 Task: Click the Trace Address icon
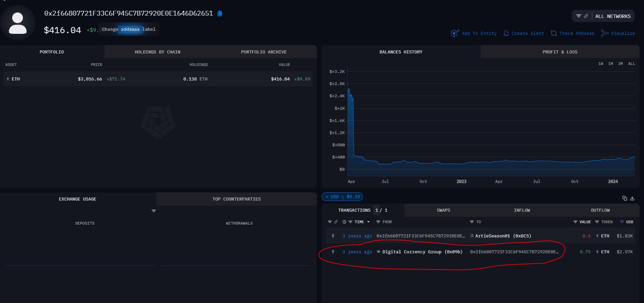tap(554, 33)
